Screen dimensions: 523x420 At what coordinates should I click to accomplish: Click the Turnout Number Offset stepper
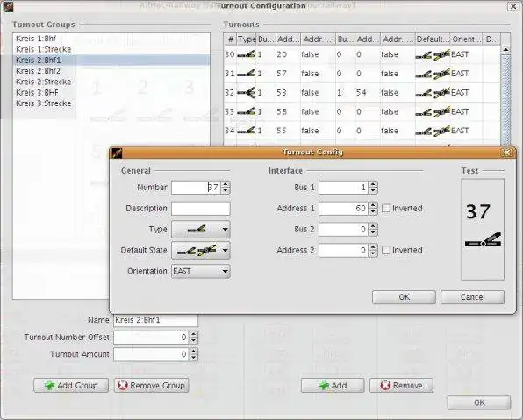193,338
